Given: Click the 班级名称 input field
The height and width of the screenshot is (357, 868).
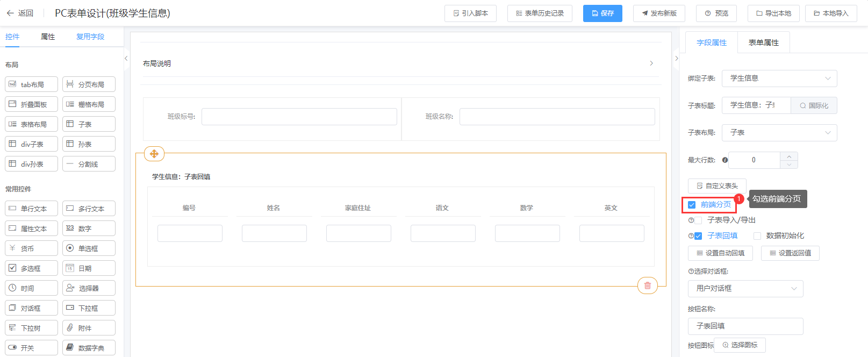Looking at the screenshot, I should (x=557, y=117).
